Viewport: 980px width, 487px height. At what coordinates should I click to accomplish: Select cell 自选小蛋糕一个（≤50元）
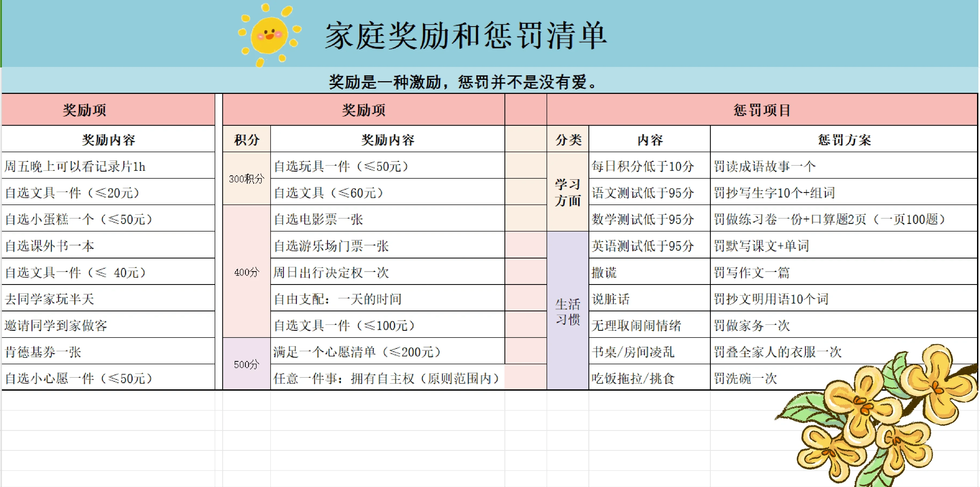(x=108, y=219)
